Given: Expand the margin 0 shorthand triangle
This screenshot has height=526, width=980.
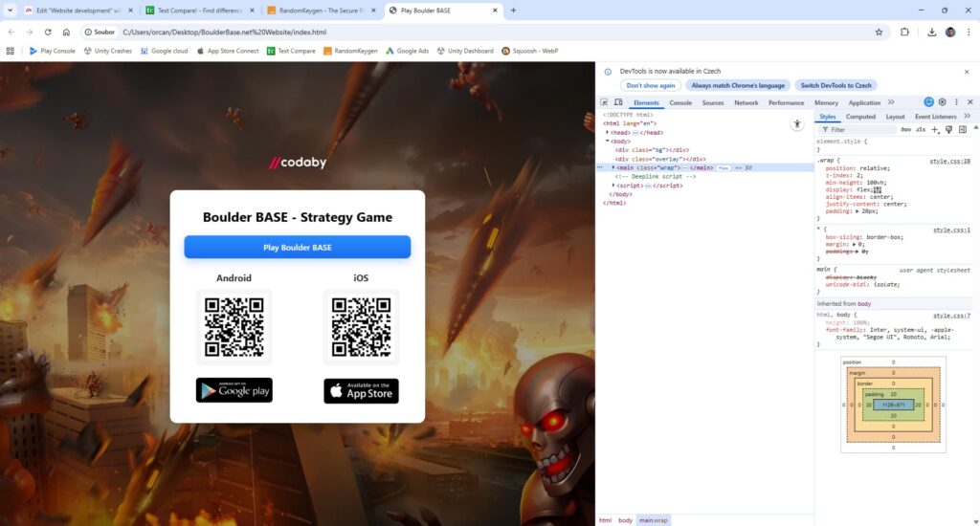Looking at the screenshot, I should point(854,244).
